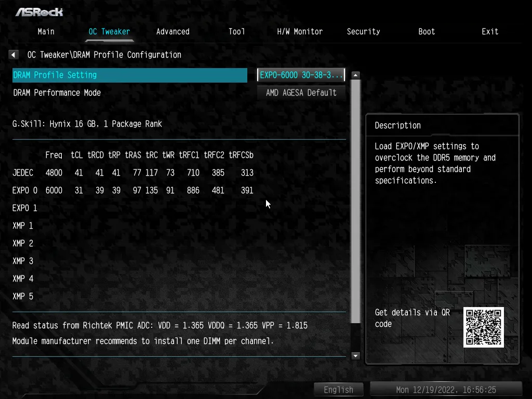Click the EXPO 0 profile row label
The width and height of the screenshot is (532, 399).
(25, 190)
